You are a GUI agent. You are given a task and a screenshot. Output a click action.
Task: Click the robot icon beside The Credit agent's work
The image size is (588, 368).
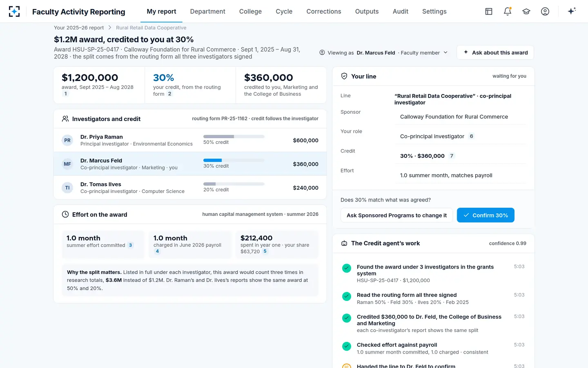[x=344, y=243]
